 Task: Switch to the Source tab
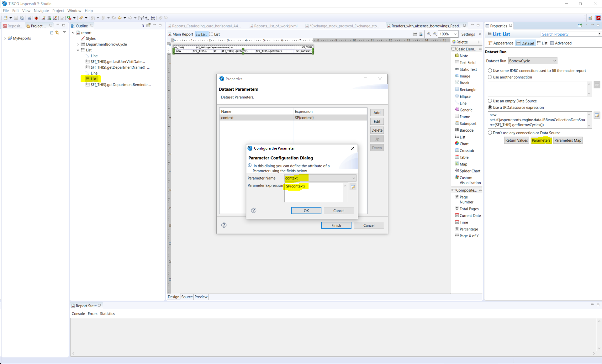pos(187,297)
